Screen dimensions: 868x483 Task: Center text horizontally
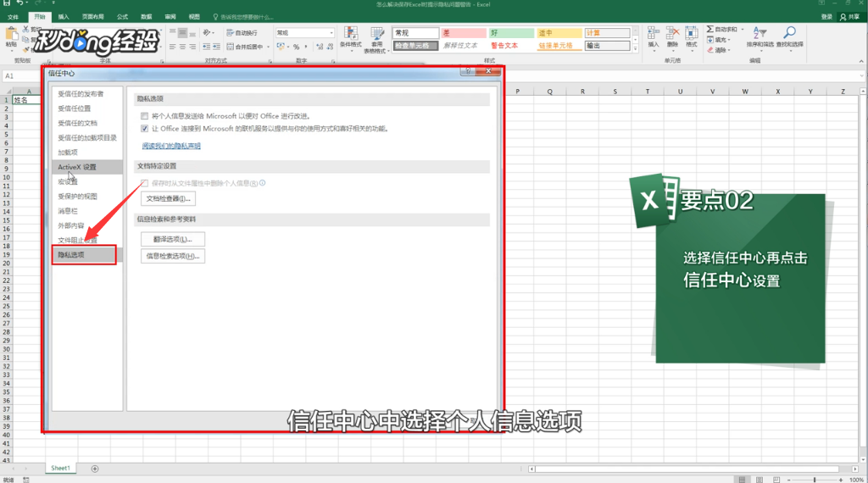tap(183, 47)
